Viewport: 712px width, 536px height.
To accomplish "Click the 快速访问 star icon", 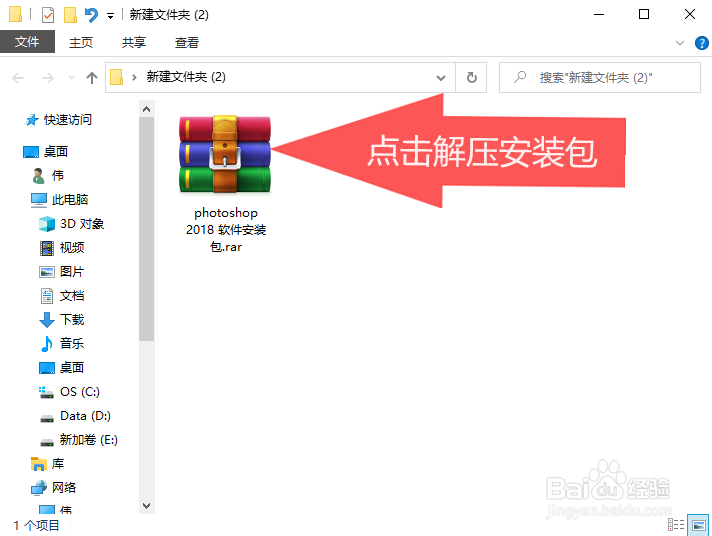I will pos(32,120).
